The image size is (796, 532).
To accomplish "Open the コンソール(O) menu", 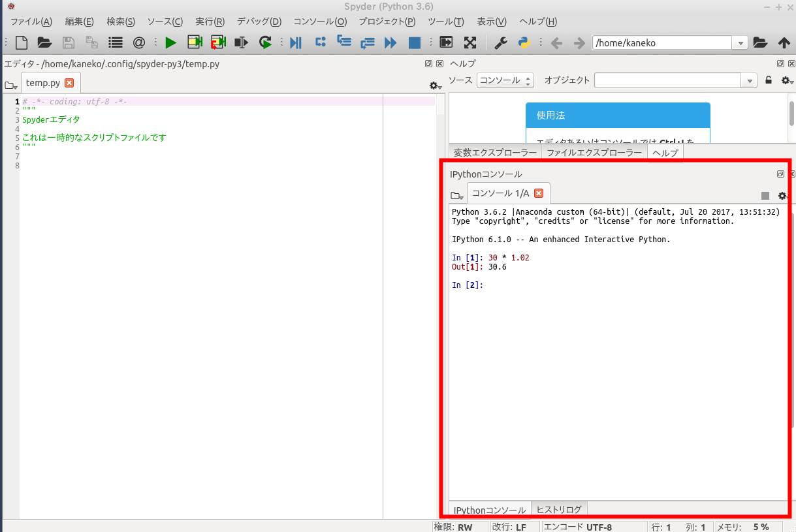I will coord(320,21).
